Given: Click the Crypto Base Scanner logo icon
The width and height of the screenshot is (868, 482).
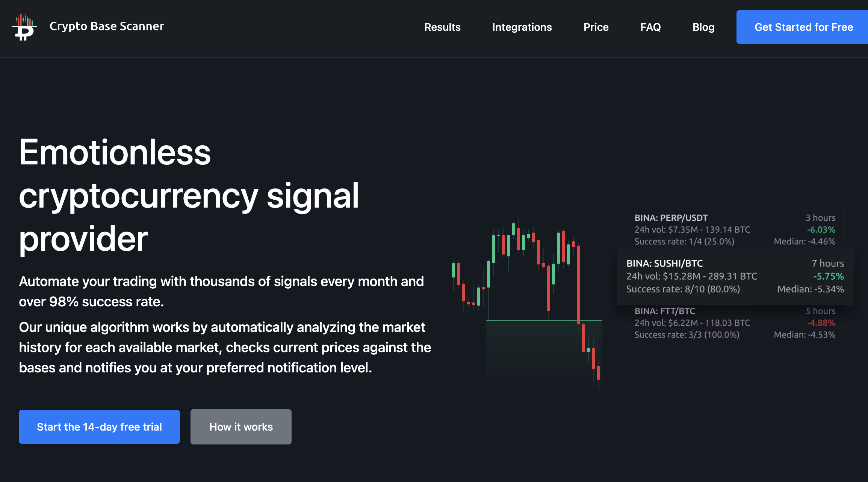Looking at the screenshot, I should point(24,27).
